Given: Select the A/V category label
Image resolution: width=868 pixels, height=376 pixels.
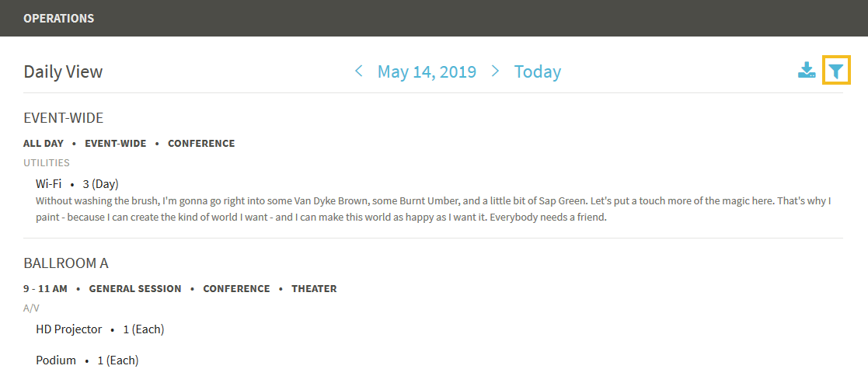Looking at the screenshot, I should click(32, 308).
